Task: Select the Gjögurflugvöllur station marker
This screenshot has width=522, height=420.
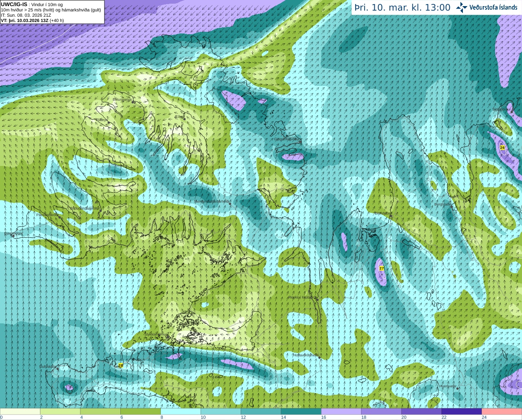Action: (x=301, y=141)
